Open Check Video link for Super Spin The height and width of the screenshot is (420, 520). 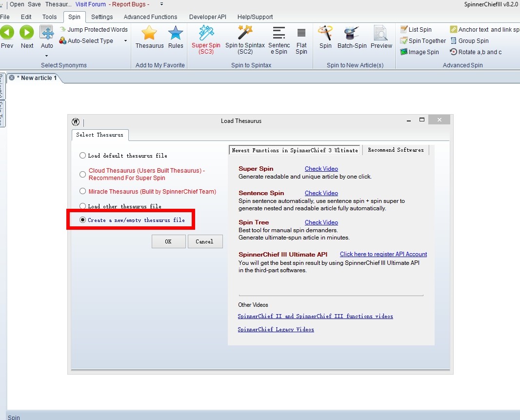tap(321, 169)
